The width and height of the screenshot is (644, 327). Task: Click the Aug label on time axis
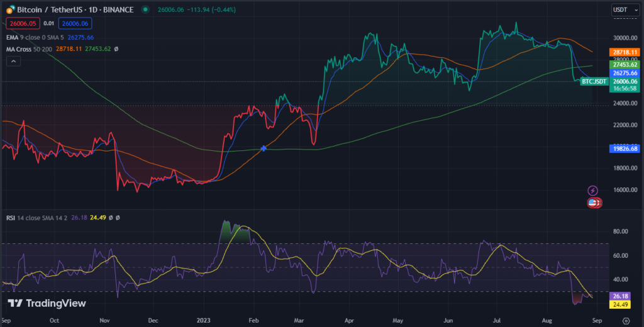coord(547,321)
